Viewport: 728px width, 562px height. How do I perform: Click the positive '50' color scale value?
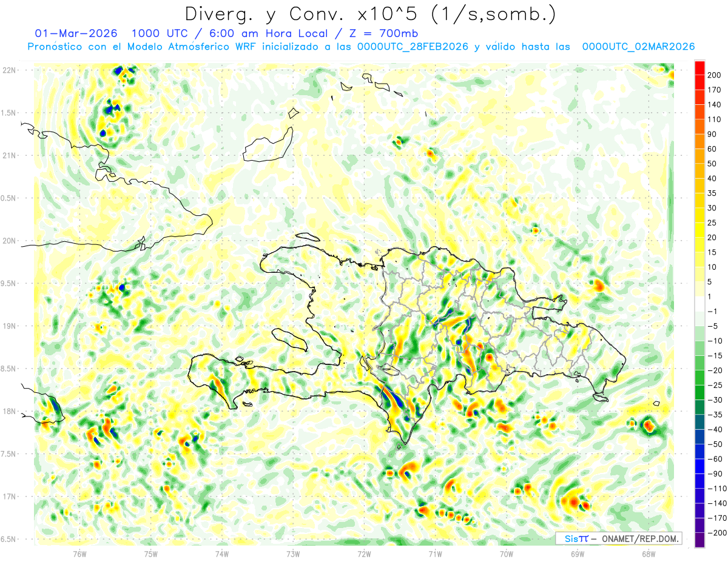[x=712, y=164]
